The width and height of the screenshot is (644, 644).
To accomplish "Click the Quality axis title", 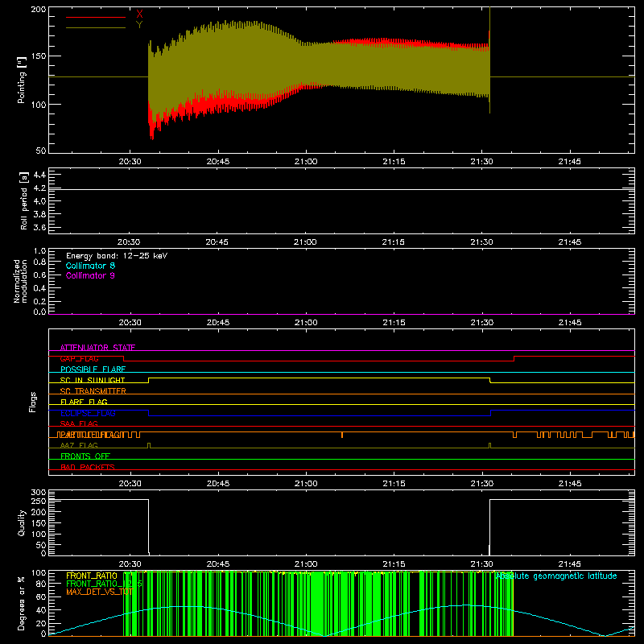I will point(22,522).
